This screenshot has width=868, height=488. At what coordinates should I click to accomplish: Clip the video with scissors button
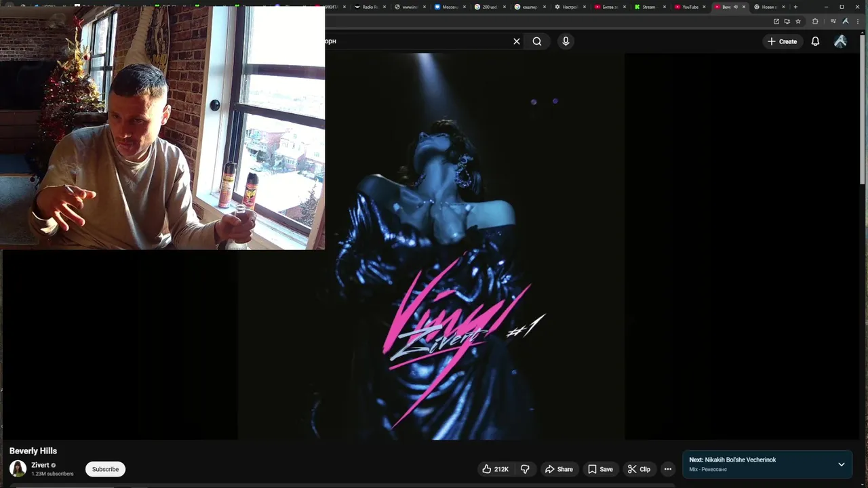point(639,469)
